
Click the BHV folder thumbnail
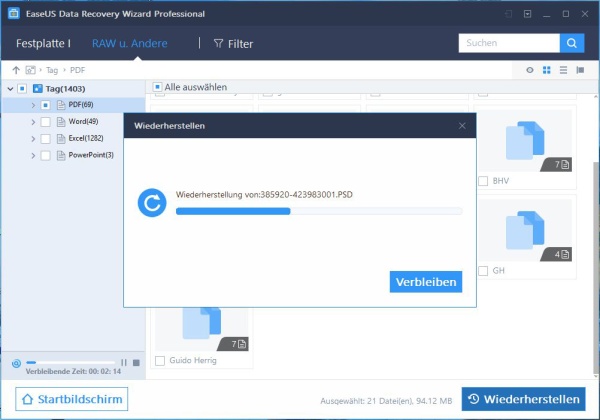coord(525,140)
